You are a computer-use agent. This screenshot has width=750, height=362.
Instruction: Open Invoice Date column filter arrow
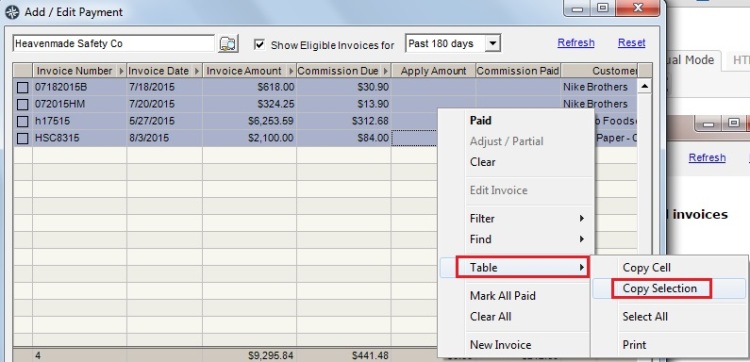click(197, 71)
